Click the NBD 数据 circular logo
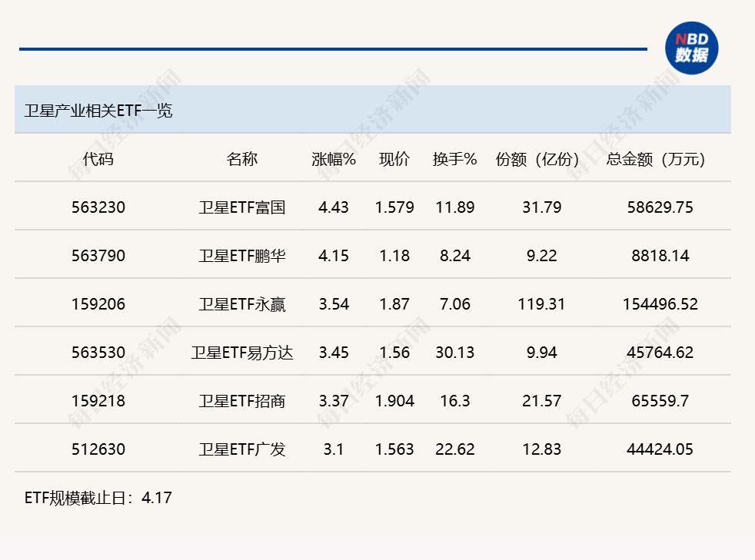This screenshot has width=755, height=560. click(x=691, y=48)
